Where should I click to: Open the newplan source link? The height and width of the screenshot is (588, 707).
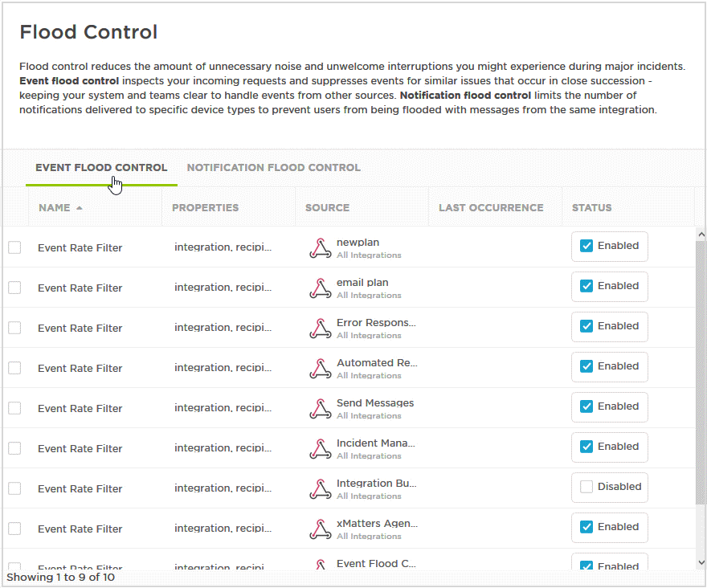click(x=358, y=242)
